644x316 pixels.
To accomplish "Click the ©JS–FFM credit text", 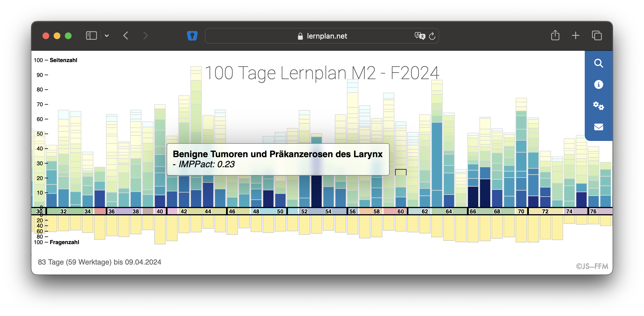I will click(x=592, y=266).
